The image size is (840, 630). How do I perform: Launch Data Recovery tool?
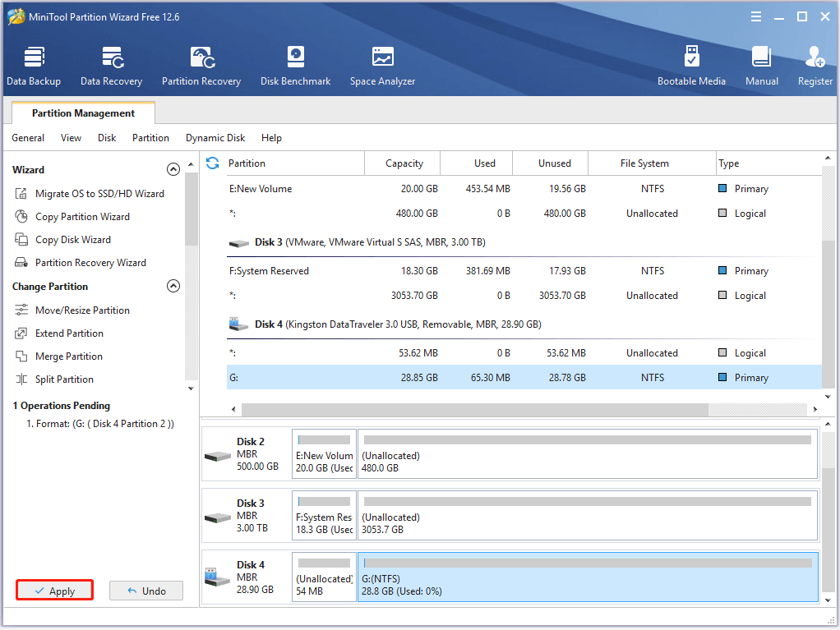[112, 66]
